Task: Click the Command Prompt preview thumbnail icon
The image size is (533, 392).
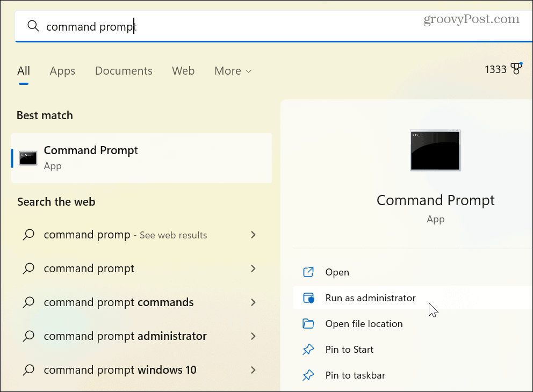Action: (435, 150)
